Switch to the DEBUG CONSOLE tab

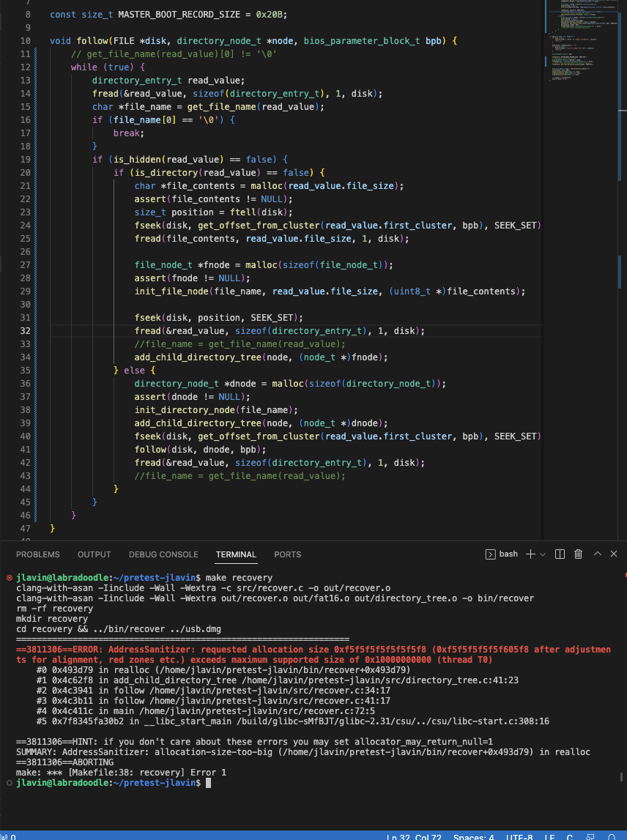163,554
